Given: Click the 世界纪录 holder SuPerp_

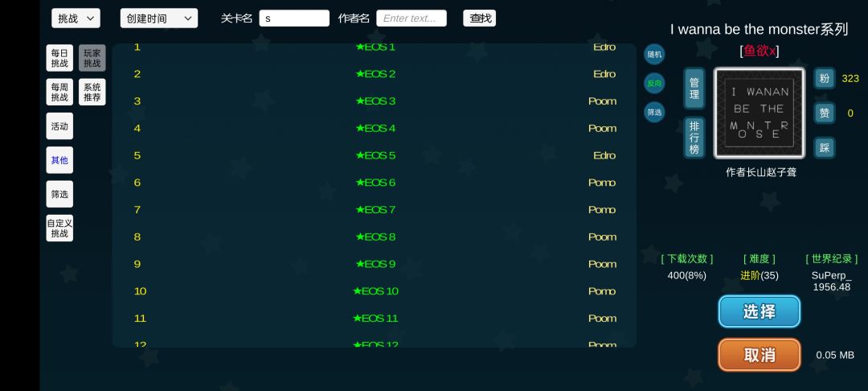Looking at the screenshot, I should [831, 275].
